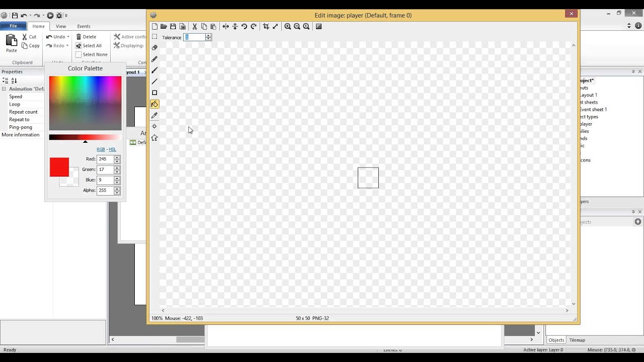This screenshot has width=644, height=362.
Task: Click the HSL link in Color Palette
Action: (112, 149)
